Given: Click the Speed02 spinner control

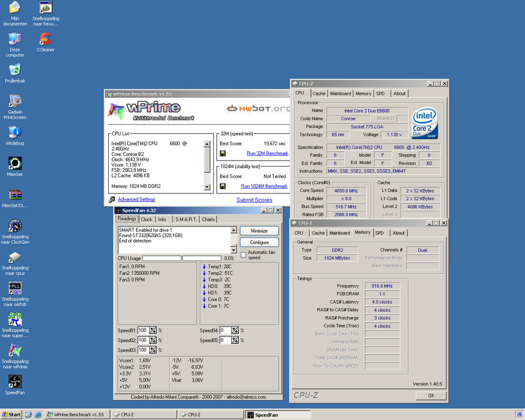Looking at the screenshot, I should pos(153,341).
